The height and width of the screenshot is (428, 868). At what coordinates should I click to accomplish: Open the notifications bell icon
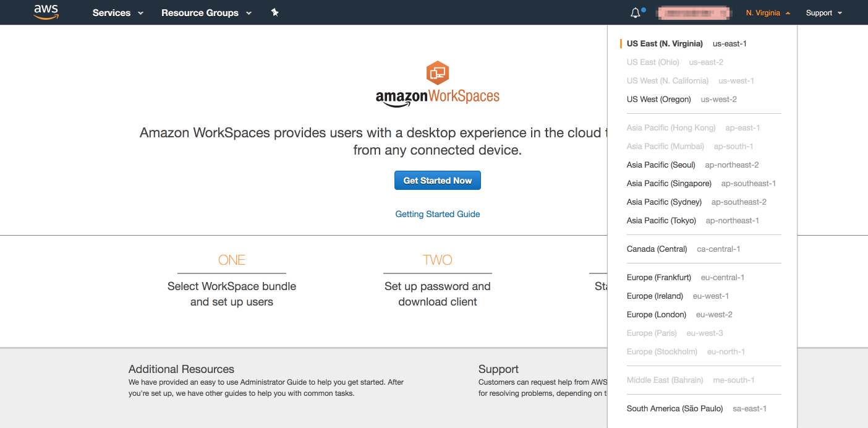(x=636, y=13)
